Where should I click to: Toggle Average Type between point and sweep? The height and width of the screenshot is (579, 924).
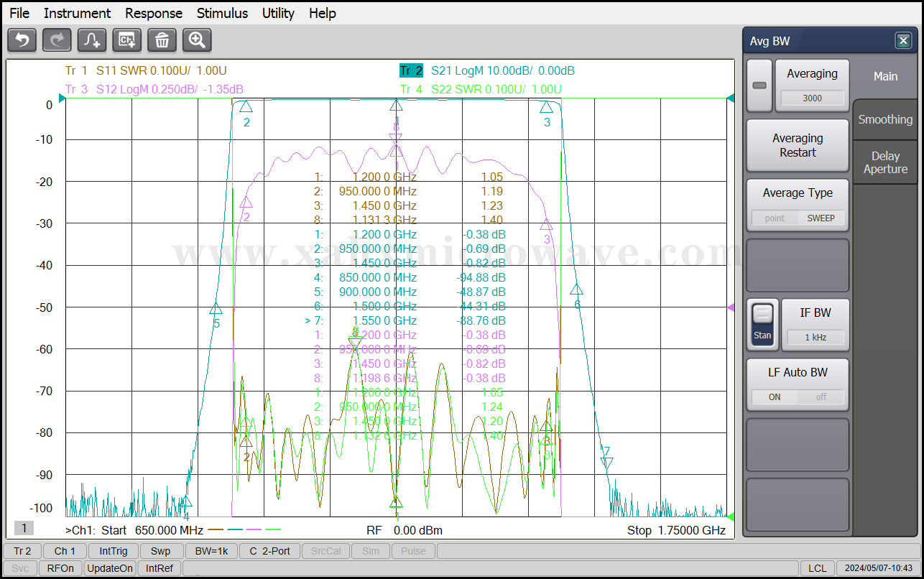[798, 217]
